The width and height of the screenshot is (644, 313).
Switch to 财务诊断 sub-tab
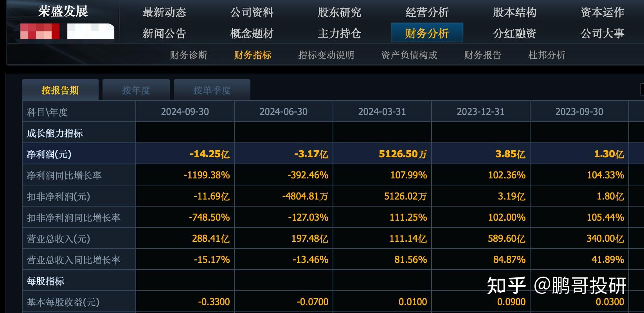coord(188,55)
